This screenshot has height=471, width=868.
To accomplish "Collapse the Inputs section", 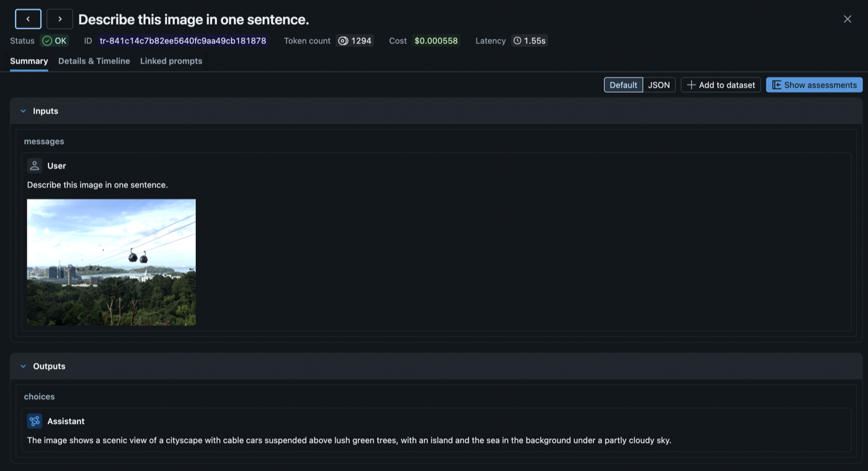I will 24,111.
